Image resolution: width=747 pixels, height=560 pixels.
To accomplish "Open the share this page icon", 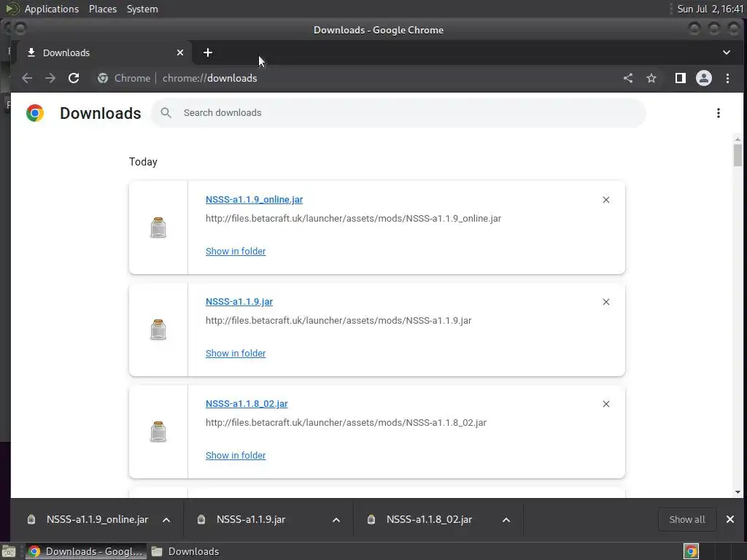I will coord(628,78).
